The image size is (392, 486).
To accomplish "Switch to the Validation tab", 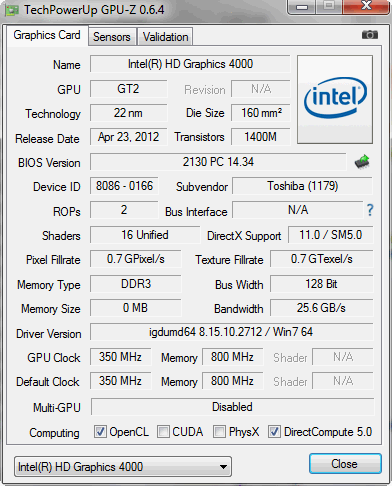I will pos(165,37).
